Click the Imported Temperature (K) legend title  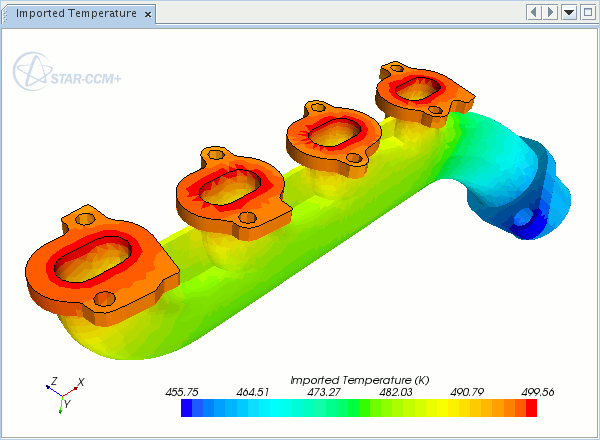(x=359, y=380)
